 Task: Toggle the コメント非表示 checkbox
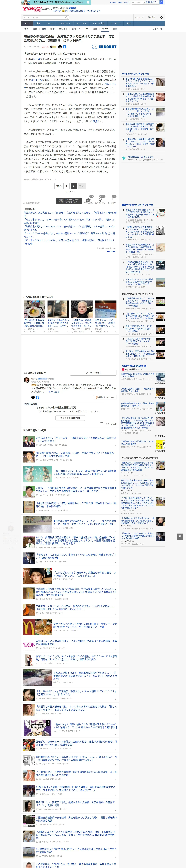tap(102, 424)
